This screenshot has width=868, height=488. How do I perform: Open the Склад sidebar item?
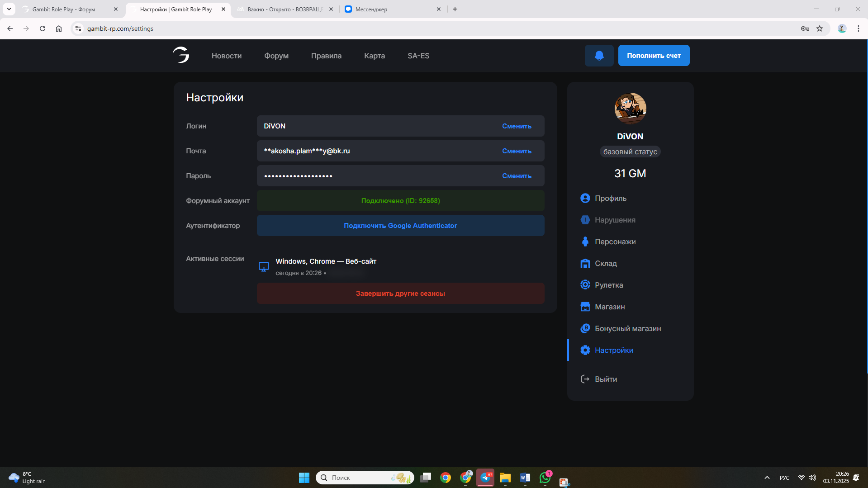click(x=605, y=263)
